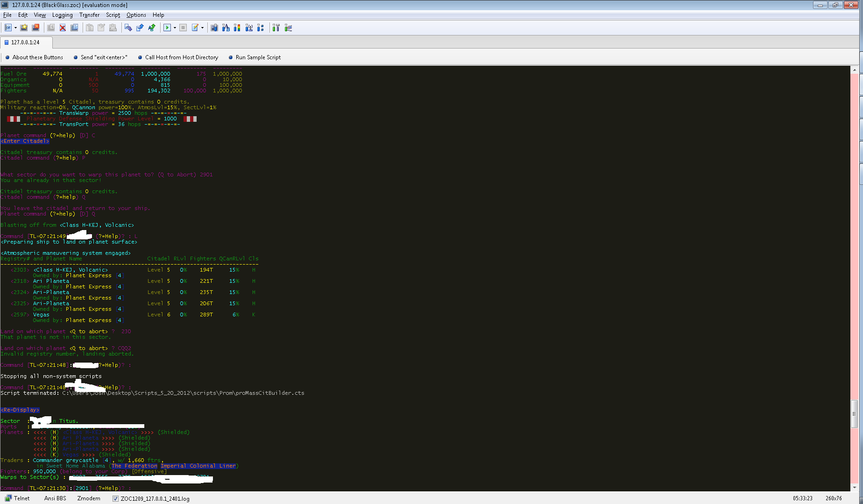Viewport: 863px width, 504px height.
Task: Select the 127.0.0.1:24 session tab
Action: (x=25, y=42)
